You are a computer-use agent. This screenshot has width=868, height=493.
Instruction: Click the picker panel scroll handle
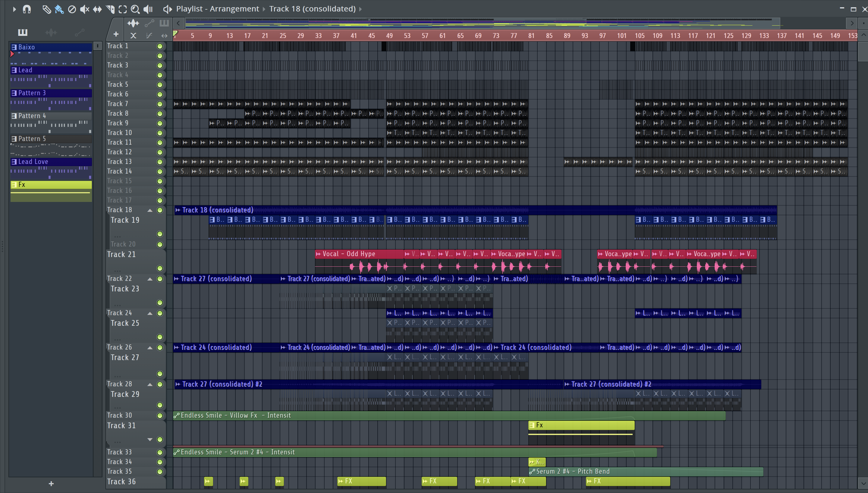[97, 46]
